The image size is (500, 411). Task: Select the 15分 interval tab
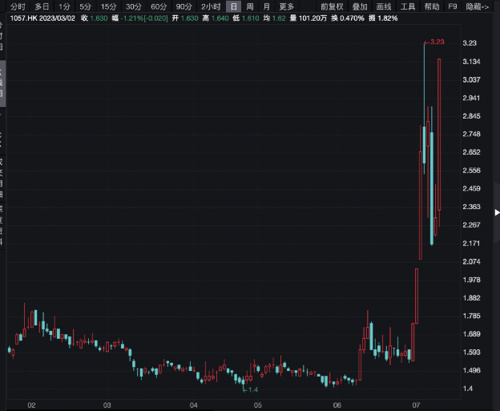(x=108, y=6)
